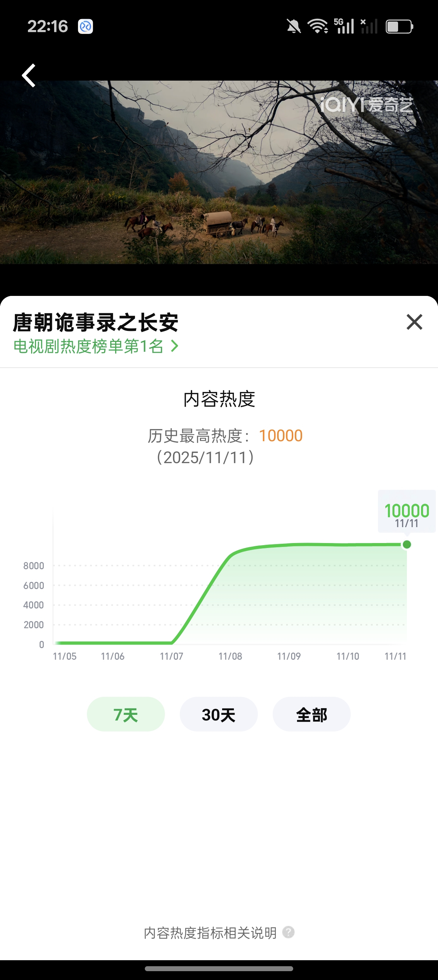Image resolution: width=438 pixels, height=980 pixels.
Task: Tap the video player preview
Action: pyautogui.click(x=219, y=172)
